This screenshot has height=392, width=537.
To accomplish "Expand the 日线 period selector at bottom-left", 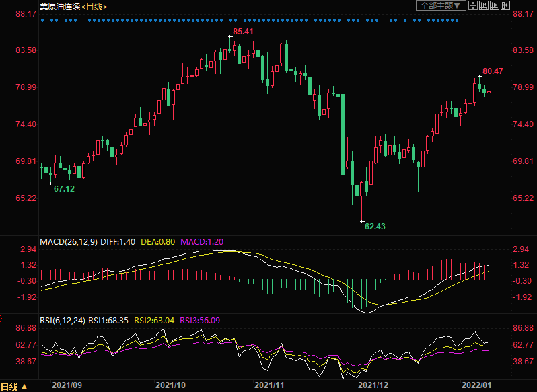I will [14, 386].
